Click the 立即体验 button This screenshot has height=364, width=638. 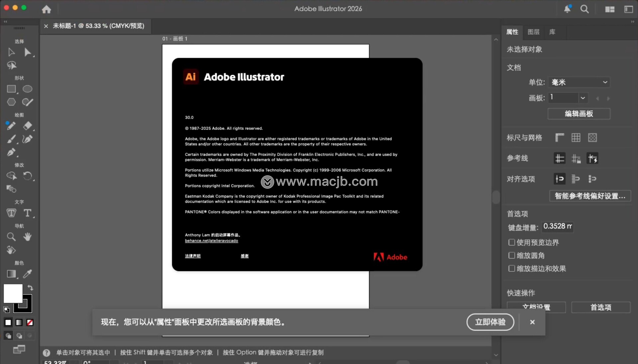[x=490, y=322]
